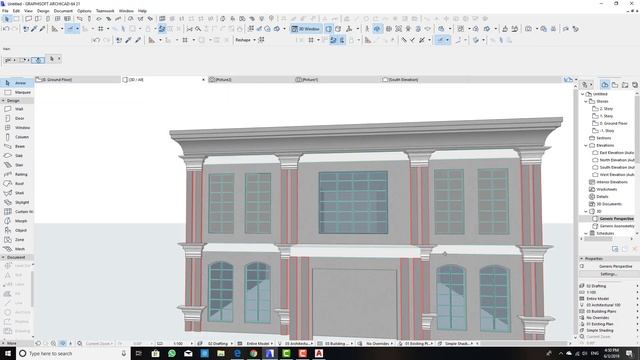Click the inject parameters syringe icon
Viewport: 640px width, 360px height.
coord(42,29)
